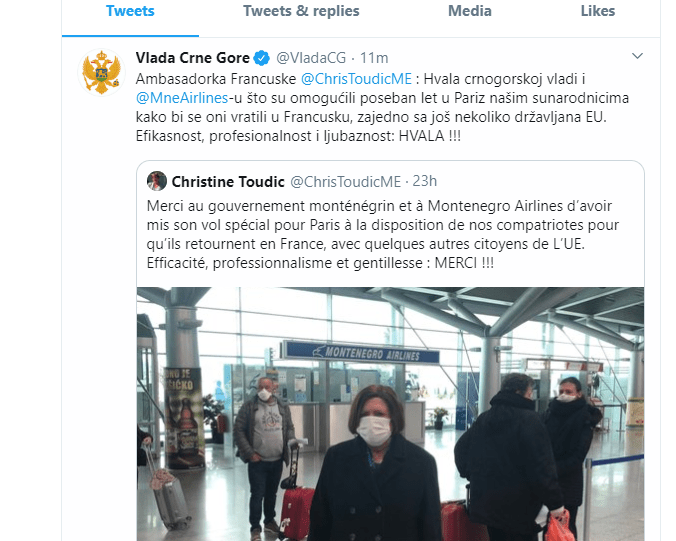Open Vlada Crne Gore profile avatar

pyautogui.click(x=101, y=72)
